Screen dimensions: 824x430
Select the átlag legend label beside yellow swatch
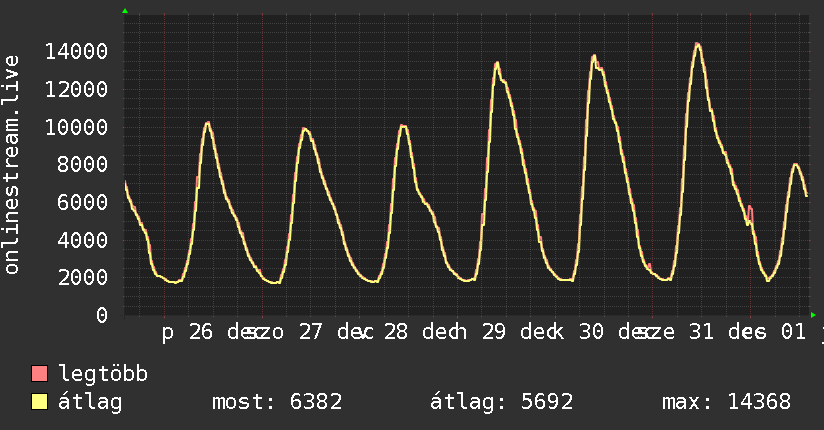90,402
